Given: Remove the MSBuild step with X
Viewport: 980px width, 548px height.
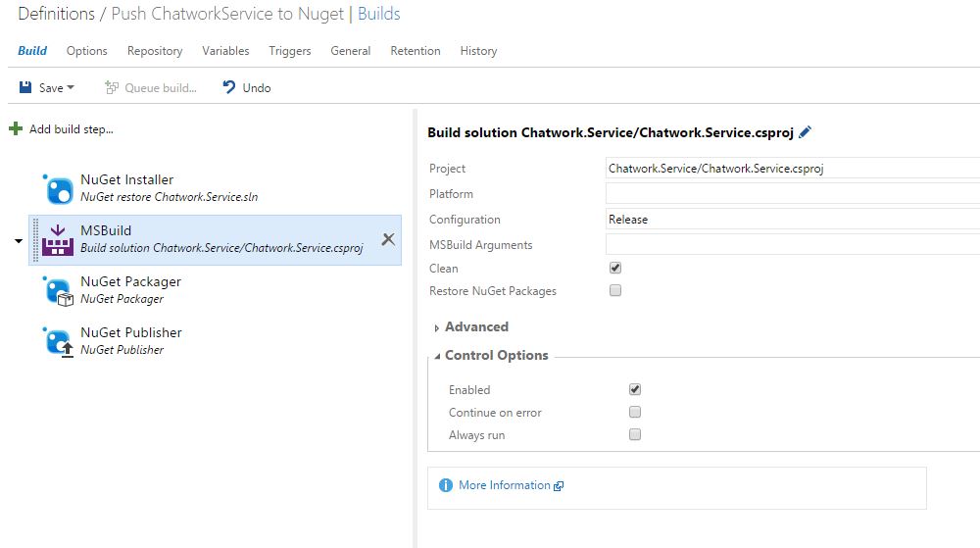Looking at the screenshot, I should (x=388, y=239).
